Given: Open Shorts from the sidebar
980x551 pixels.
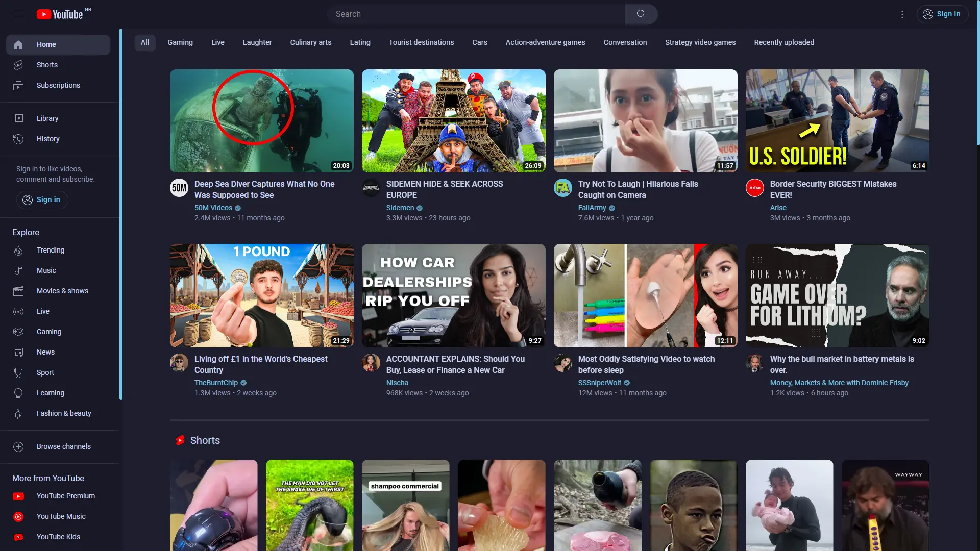Looking at the screenshot, I should click(x=47, y=65).
